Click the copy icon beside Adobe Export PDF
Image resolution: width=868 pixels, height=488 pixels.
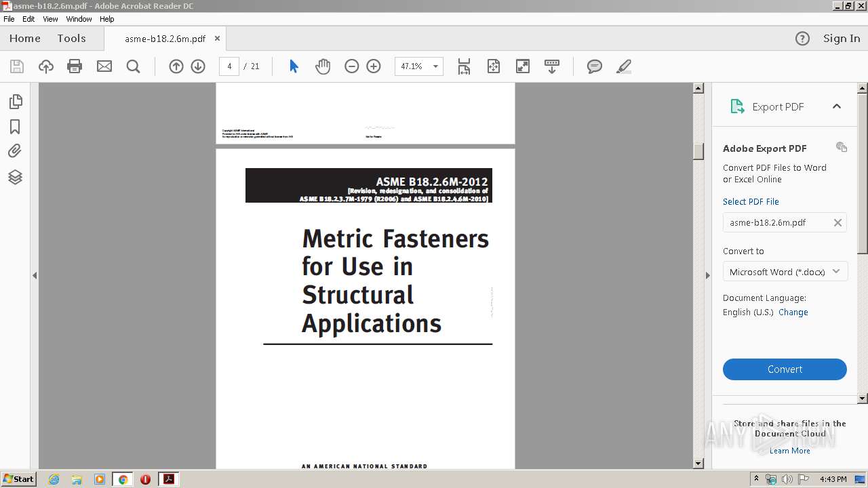tap(842, 147)
